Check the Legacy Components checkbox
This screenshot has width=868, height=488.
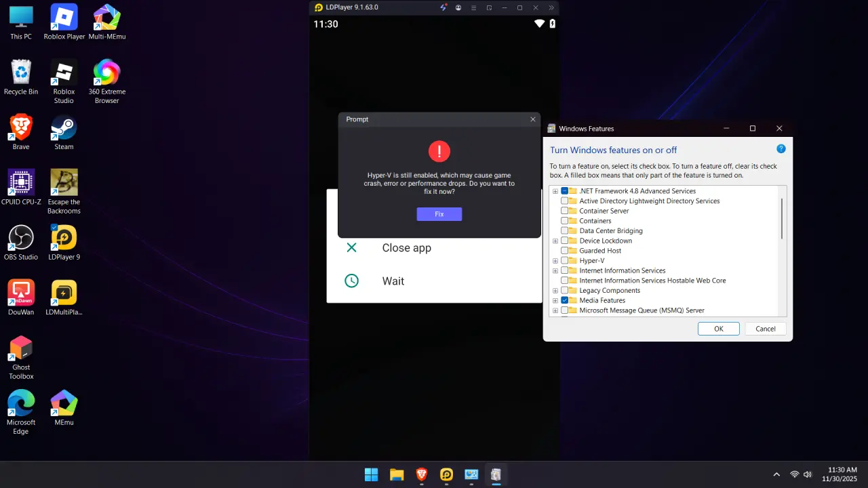pyautogui.click(x=565, y=291)
